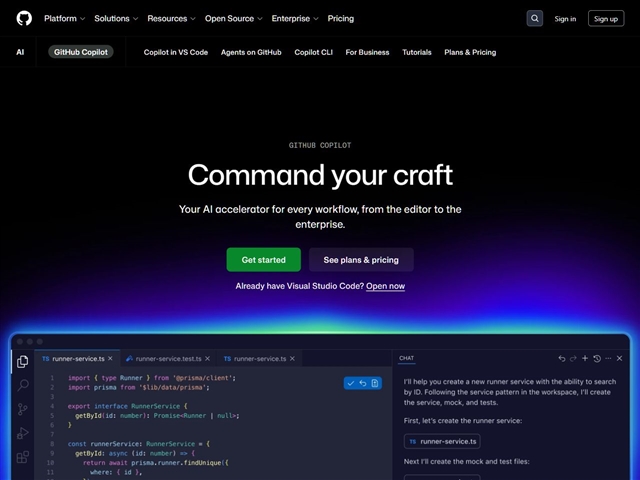Expand the Enterprise menu
The height and width of the screenshot is (480, 640).
click(x=295, y=18)
